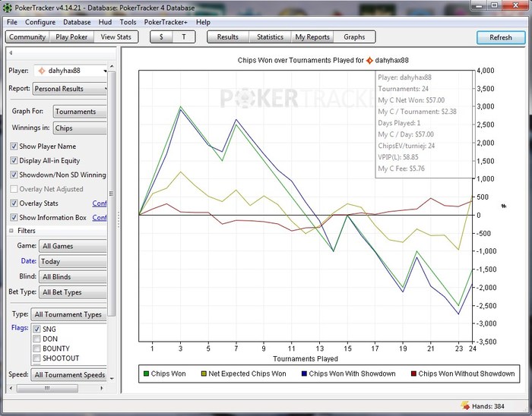532x416 pixels.
Task: Open the Game All Games dropdown
Action: coord(73,246)
